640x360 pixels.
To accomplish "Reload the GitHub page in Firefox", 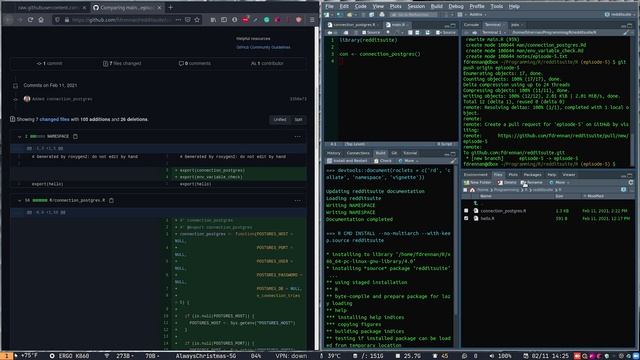I will point(30,20).
